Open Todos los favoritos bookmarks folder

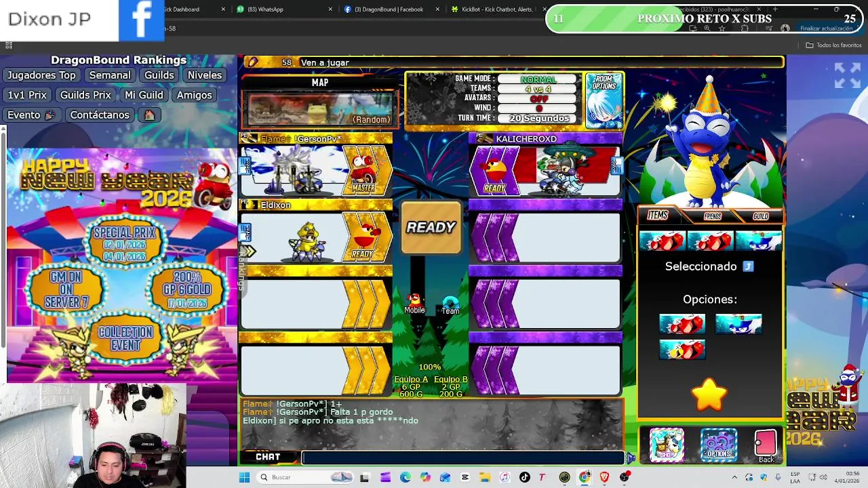(x=833, y=45)
